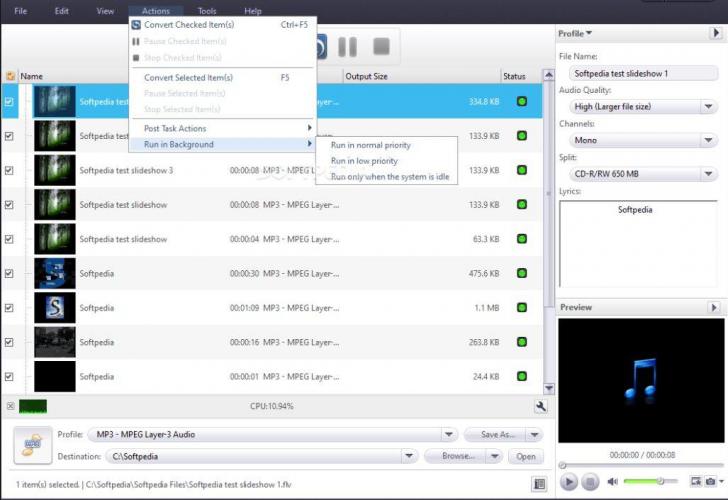Open the Tools menu
The image size is (728, 500).
pyautogui.click(x=207, y=11)
